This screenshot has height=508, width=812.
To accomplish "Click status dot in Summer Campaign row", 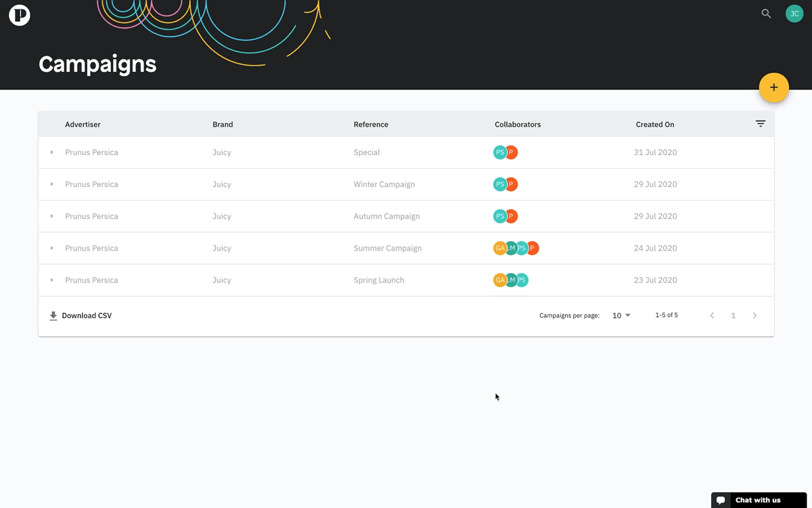I will (x=52, y=248).
